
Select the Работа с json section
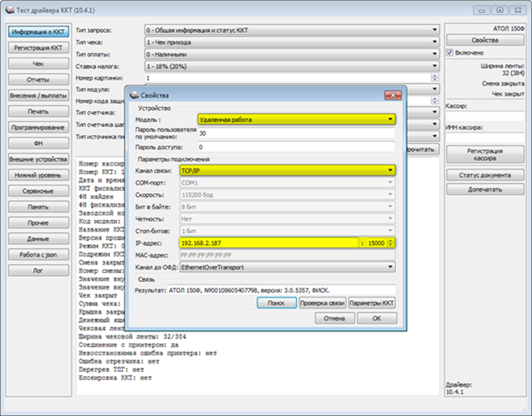[x=38, y=254]
